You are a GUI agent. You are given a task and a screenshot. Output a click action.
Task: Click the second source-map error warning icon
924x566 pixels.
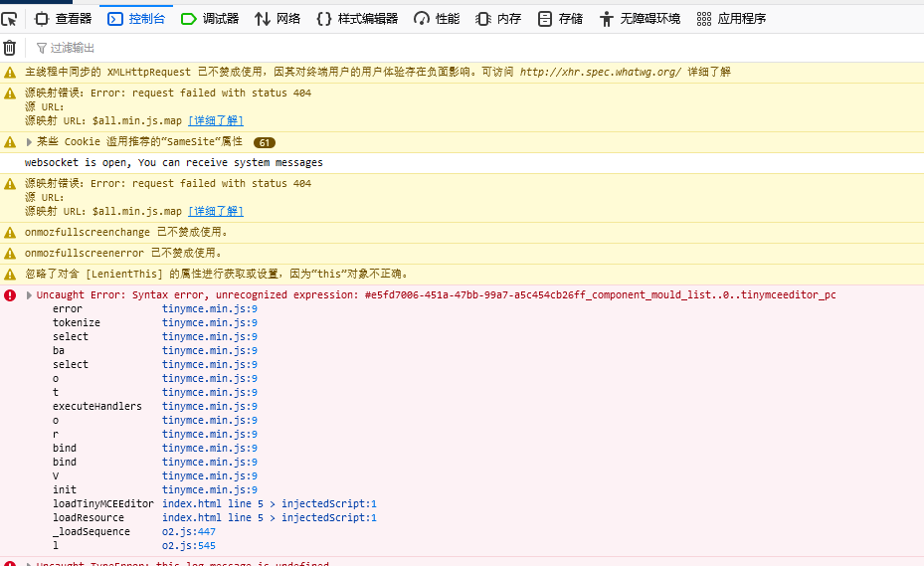pos(10,184)
